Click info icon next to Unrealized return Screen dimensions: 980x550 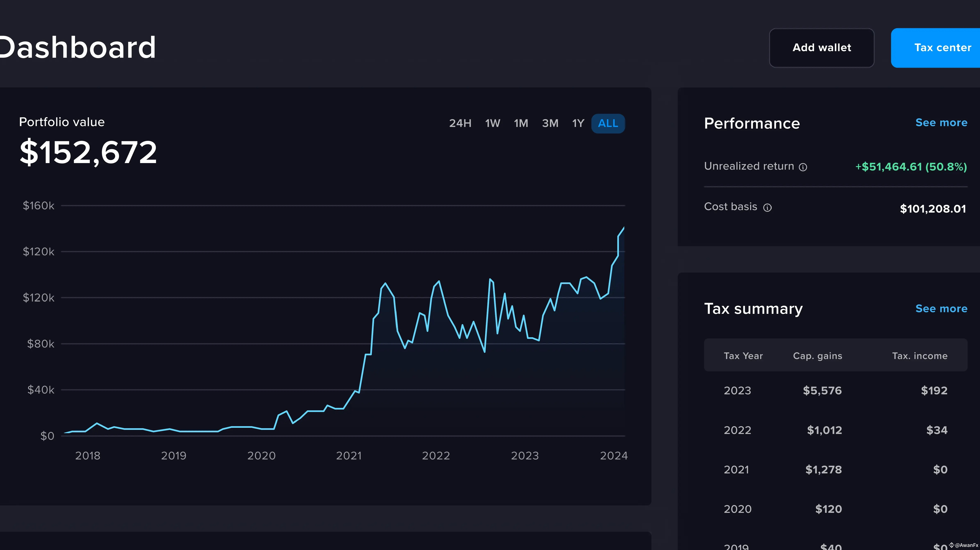coord(803,167)
